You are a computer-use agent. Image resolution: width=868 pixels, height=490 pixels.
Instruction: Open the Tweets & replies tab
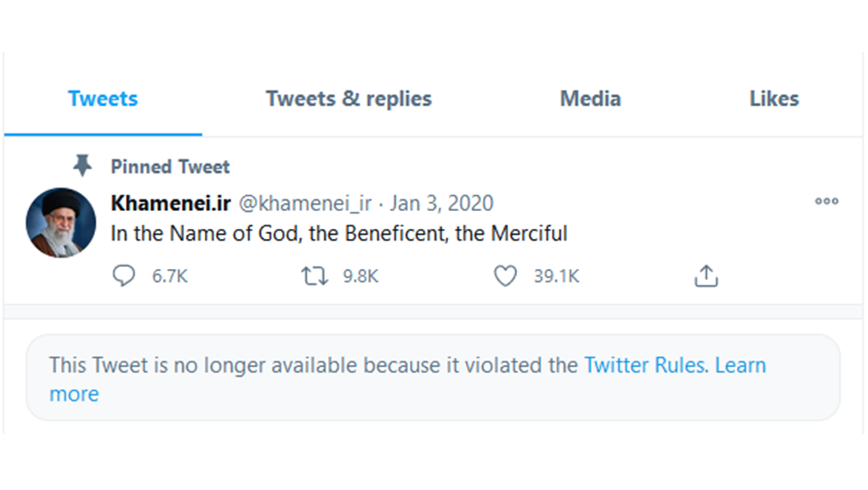(349, 99)
